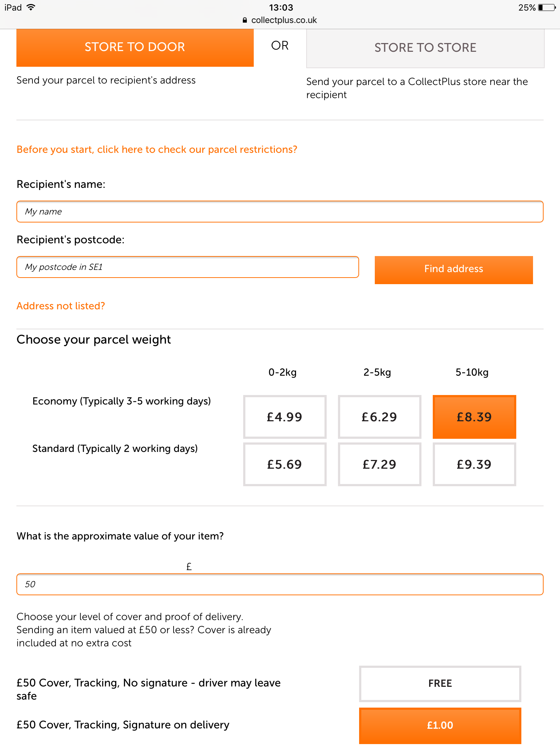This screenshot has height=747, width=560.
Task: Focus the Recipient's postcode field
Action: pos(188,267)
